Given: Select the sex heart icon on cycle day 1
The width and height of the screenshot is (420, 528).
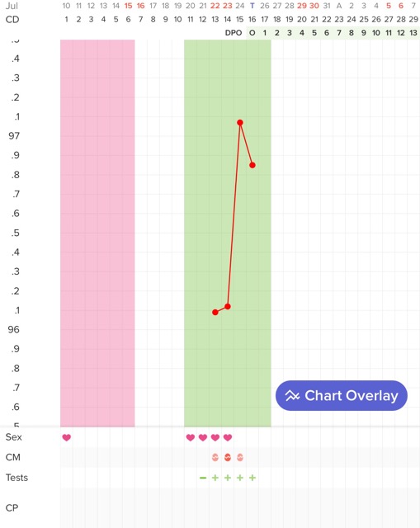Looking at the screenshot, I should 67,437.
